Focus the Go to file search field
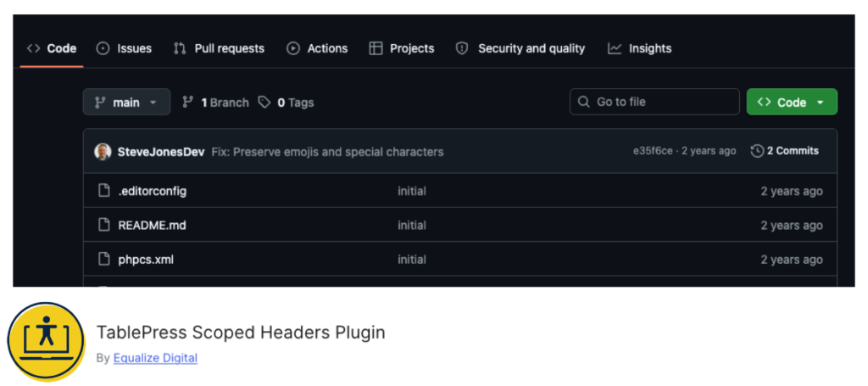This screenshot has width=868, height=386. tap(654, 103)
